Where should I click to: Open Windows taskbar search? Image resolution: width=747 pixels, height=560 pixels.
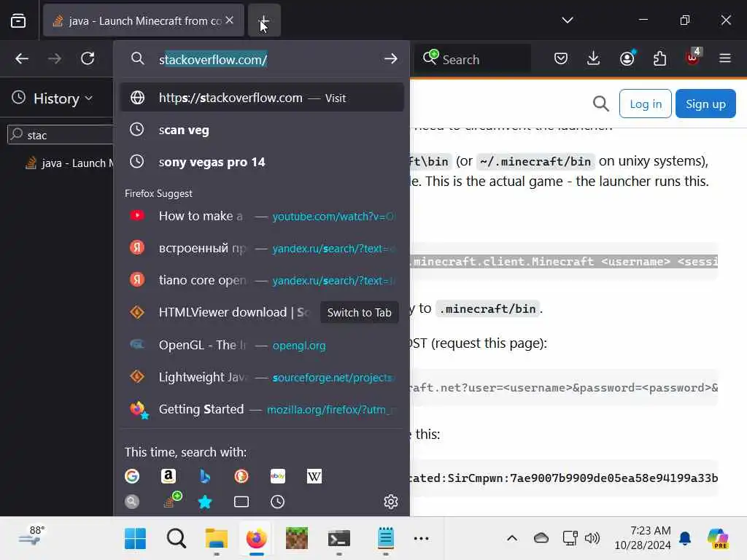click(177, 539)
